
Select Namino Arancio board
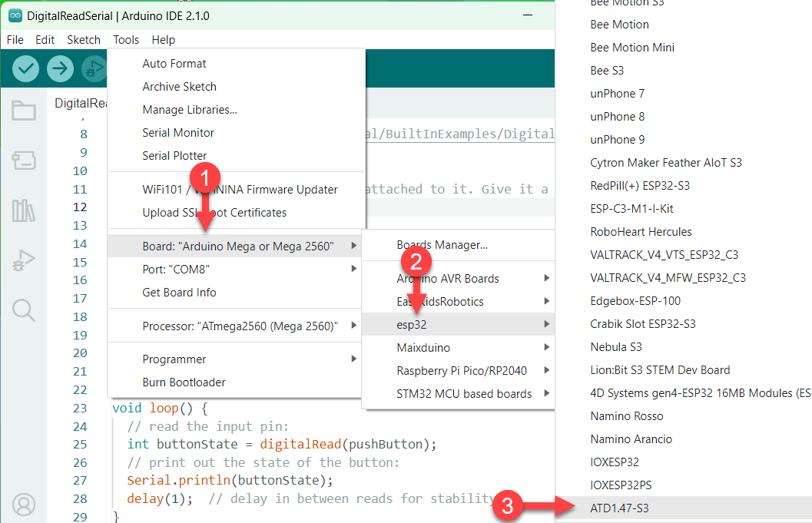click(x=684, y=439)
